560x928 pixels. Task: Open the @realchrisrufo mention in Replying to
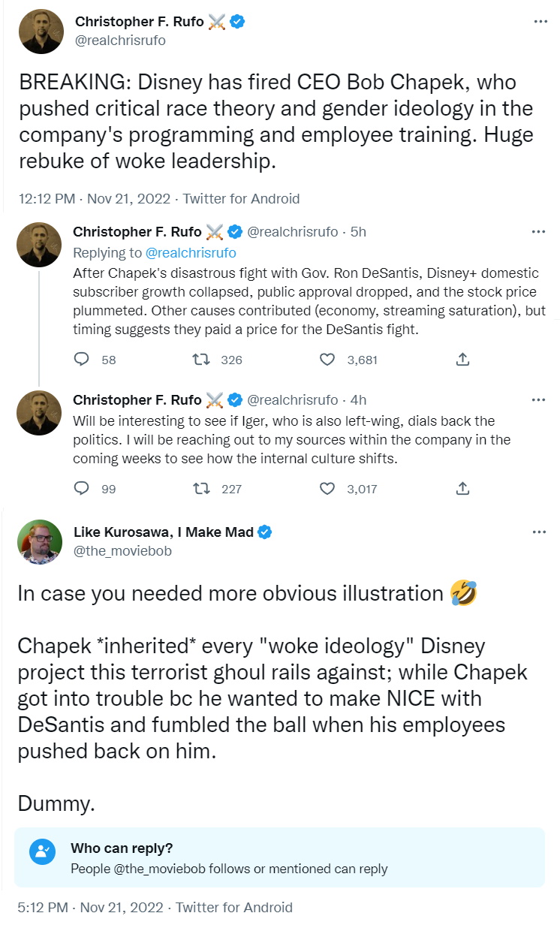(191, 252)
